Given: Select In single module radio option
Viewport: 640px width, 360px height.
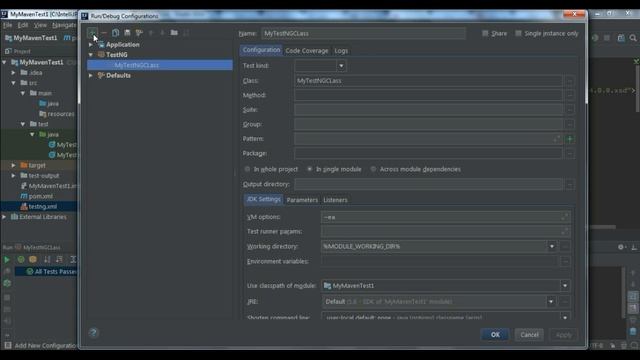Looking at the screenshot, I should [310, 169].
